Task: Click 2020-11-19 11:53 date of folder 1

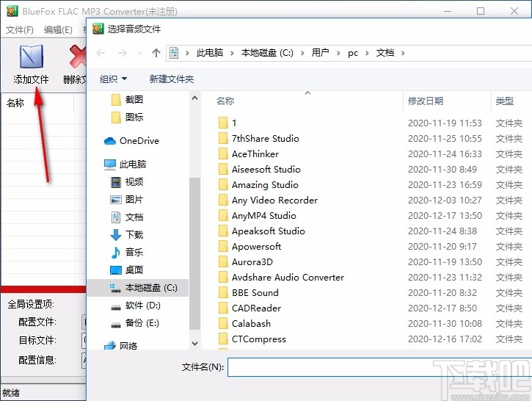Action: 445,123
